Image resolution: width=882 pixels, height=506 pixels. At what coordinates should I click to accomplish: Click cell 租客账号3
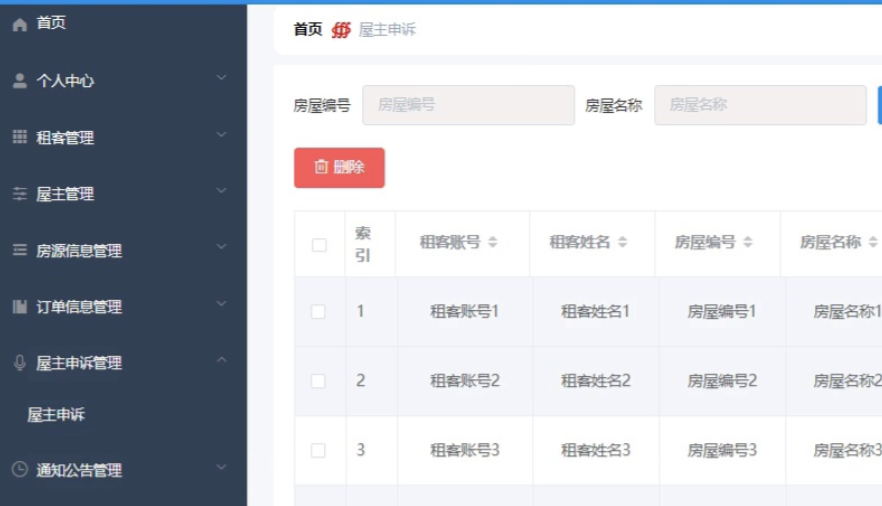(465, 450)
